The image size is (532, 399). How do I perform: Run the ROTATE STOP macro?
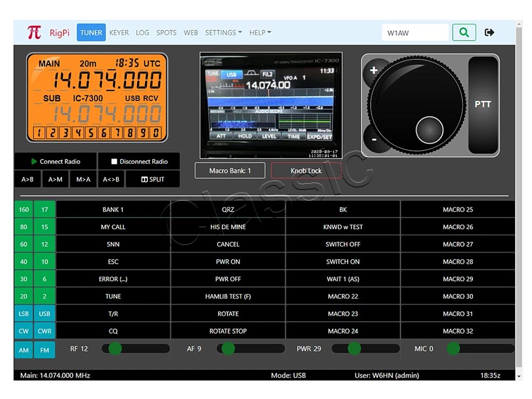tap(228, 331)
